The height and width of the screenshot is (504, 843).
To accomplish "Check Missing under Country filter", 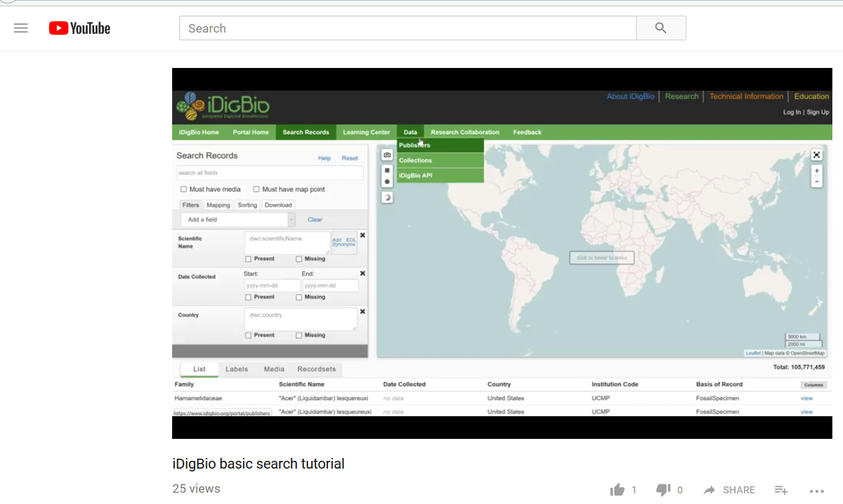I will pyautogui.click(x=299, y=336).
